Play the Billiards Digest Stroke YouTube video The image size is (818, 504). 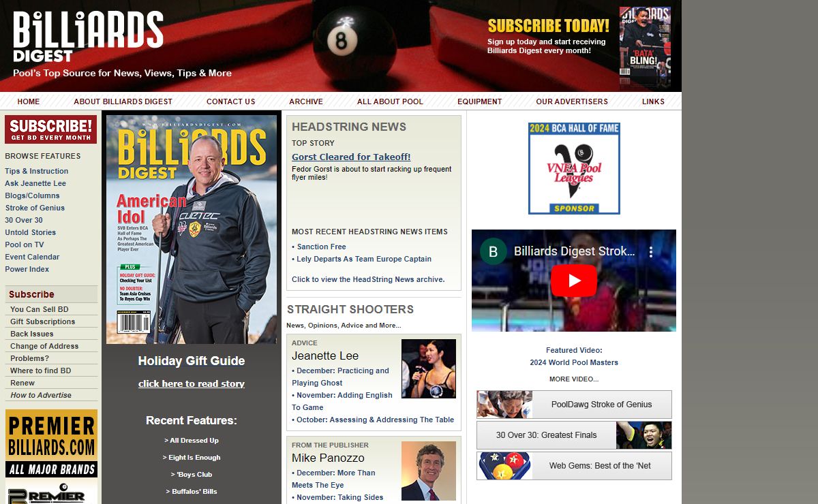click(574, 281)
